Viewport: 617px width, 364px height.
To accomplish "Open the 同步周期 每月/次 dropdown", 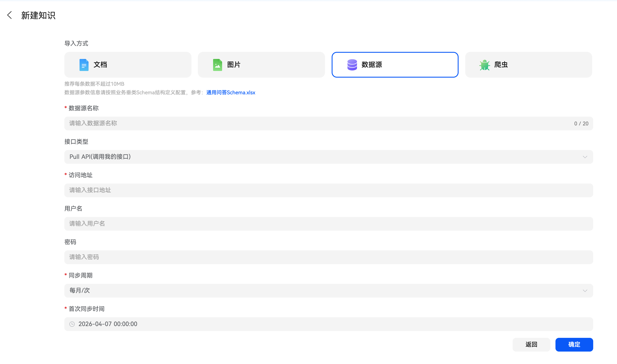I will click(x=329, y=290).
